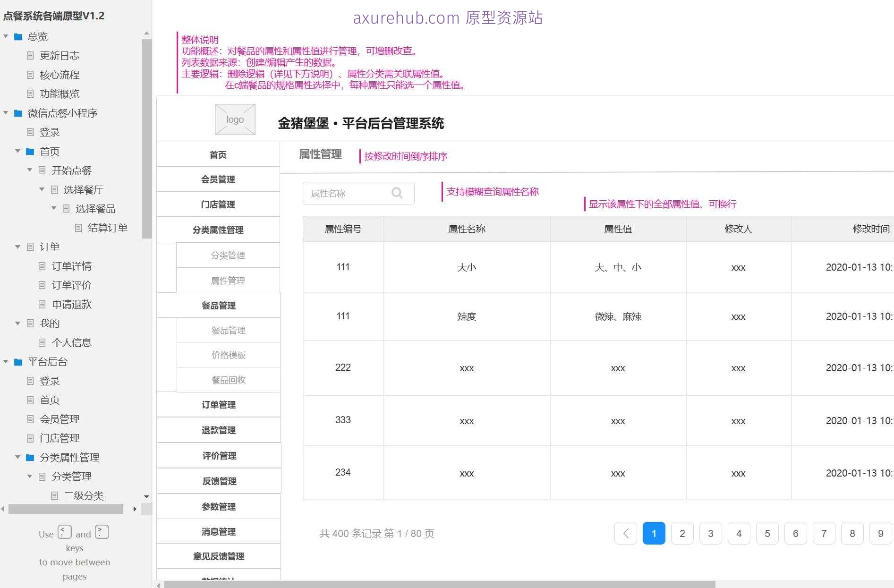This screenshot has width=894, height=588.
Task: Open 门店管理 in the admin side menu
Action: coord(218,205)
